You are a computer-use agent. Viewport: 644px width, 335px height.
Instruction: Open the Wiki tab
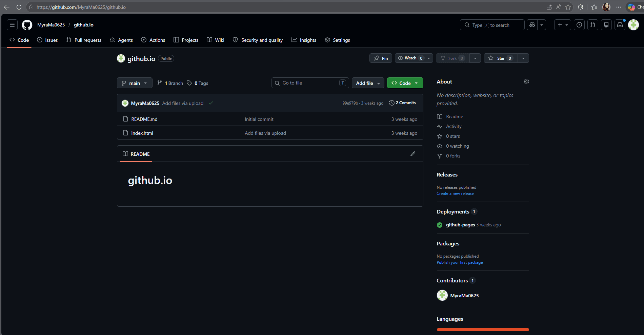point(216,40)
